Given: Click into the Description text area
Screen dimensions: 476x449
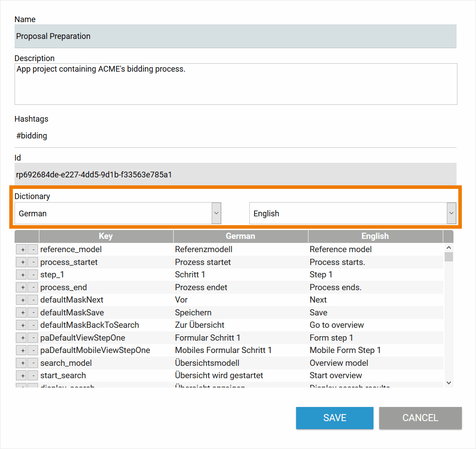Looking at the screenshot, I should (x=236, y=84).
